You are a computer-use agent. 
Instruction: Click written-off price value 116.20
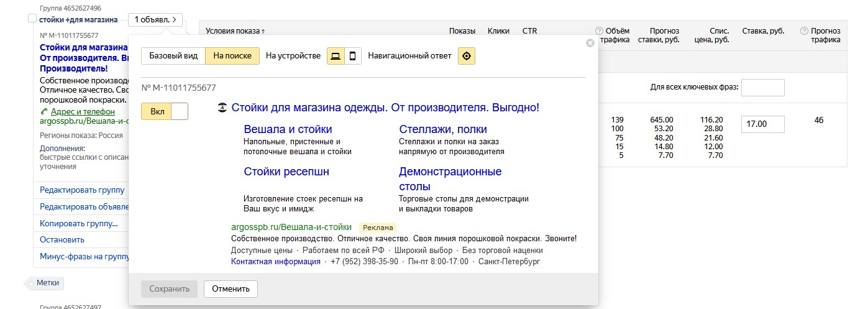(x=711, y=119)
